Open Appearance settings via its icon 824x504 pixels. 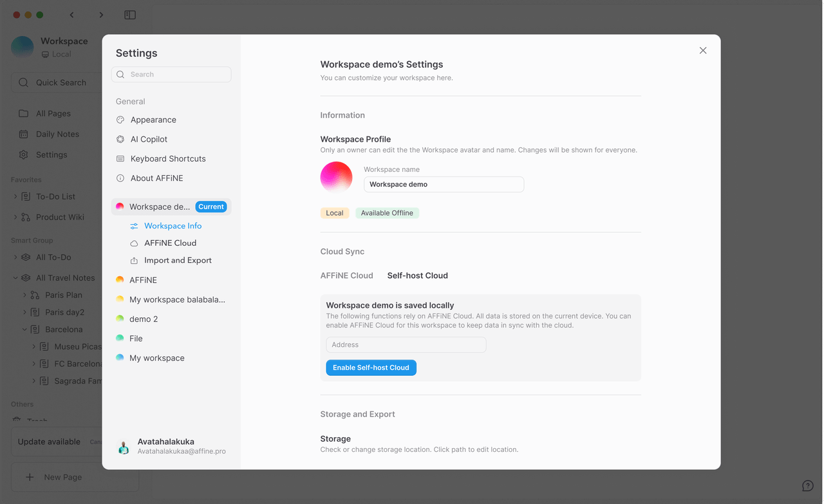point(122,120)
